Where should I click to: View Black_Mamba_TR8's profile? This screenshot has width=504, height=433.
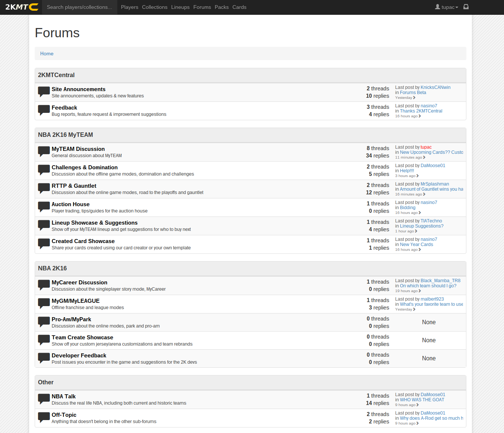tap(441, 281)
